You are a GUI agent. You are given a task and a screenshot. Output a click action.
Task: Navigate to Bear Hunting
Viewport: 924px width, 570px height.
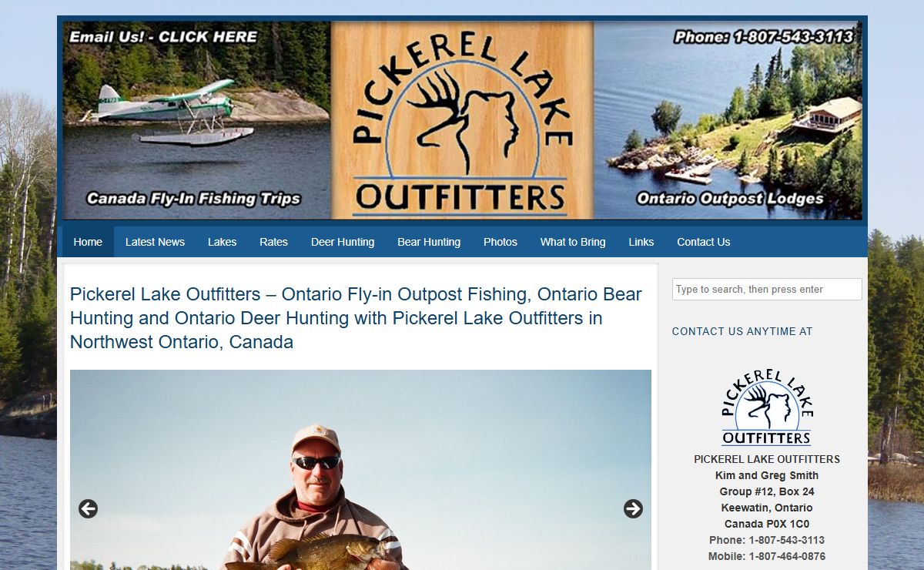(429, 242)
